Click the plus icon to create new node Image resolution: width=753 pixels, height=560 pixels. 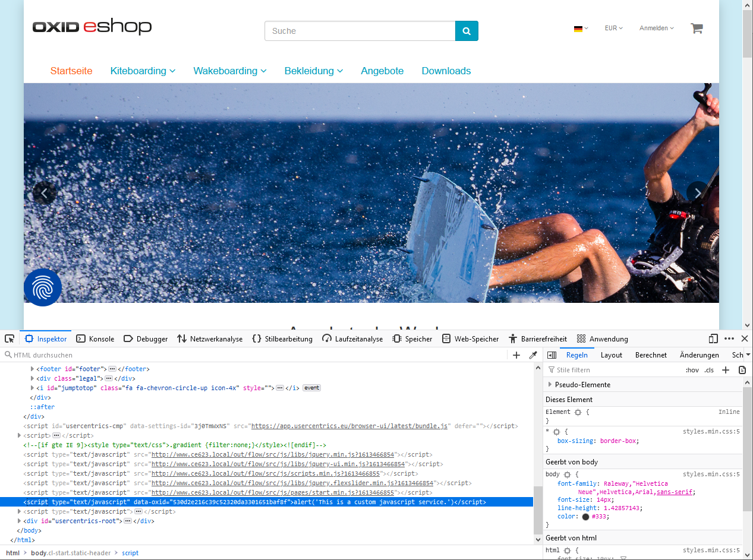[516, 355]
